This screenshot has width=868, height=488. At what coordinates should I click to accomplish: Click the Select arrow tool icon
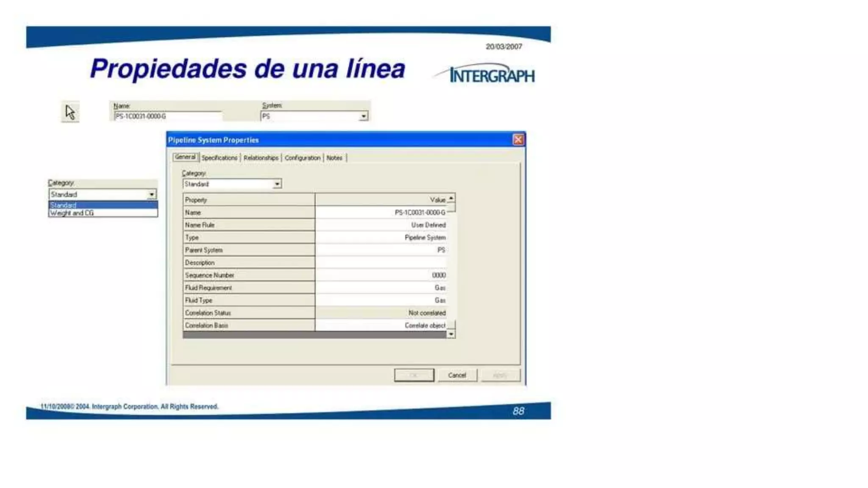70,112
